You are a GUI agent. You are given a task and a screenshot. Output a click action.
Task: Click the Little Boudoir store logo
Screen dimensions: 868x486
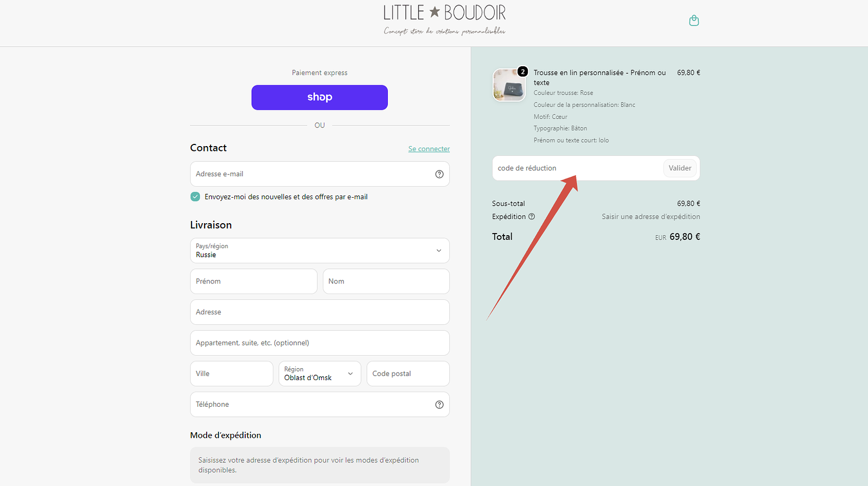(444, 20)
